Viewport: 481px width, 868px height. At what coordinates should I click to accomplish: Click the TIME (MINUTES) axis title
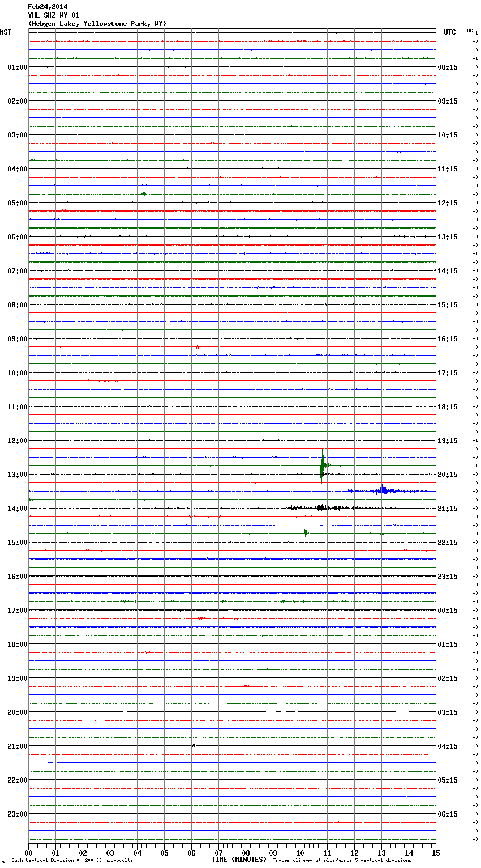(x=239, y=860)
